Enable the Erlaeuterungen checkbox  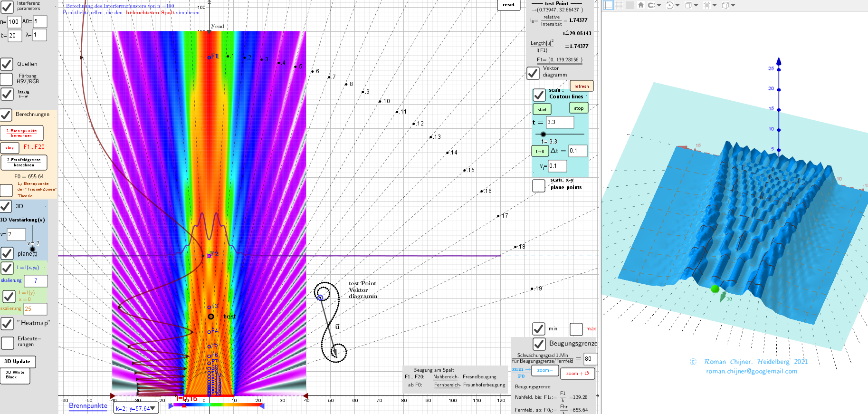point(8,342)
